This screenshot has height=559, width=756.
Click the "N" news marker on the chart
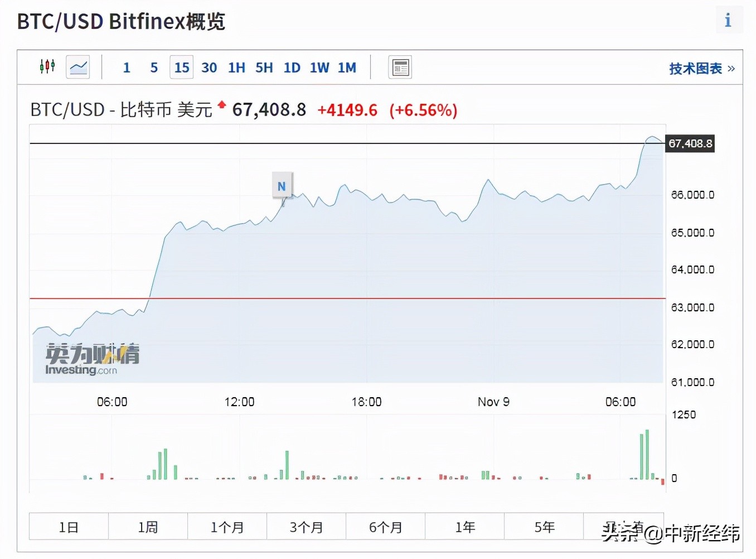point(282,186)
